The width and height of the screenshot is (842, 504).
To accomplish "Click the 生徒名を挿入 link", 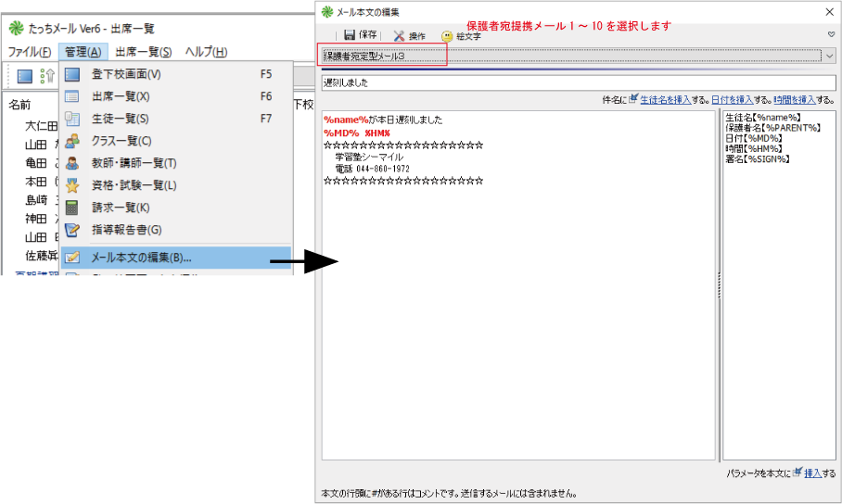I will coord(665,100).
